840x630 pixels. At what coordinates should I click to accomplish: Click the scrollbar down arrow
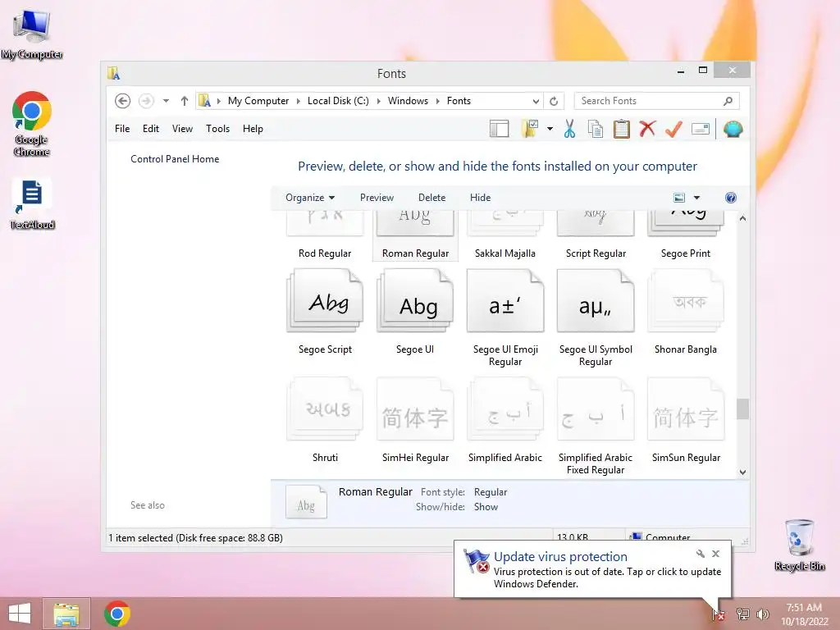click(x=742, y=472)
